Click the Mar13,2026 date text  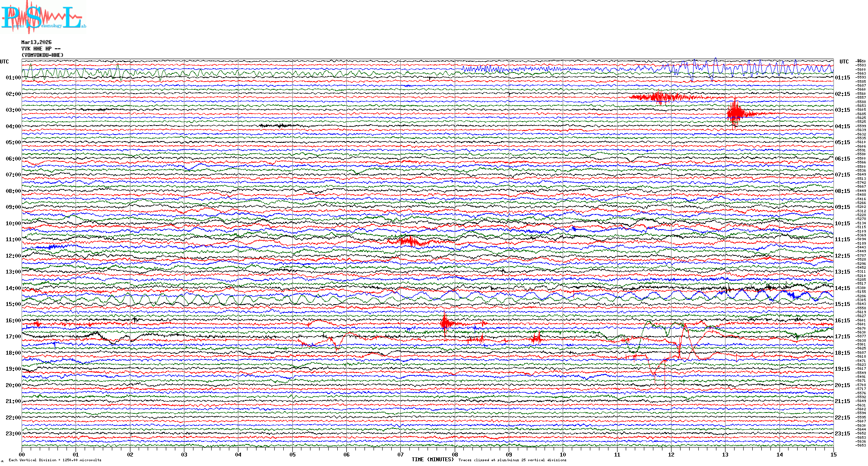tap(36, 42)
